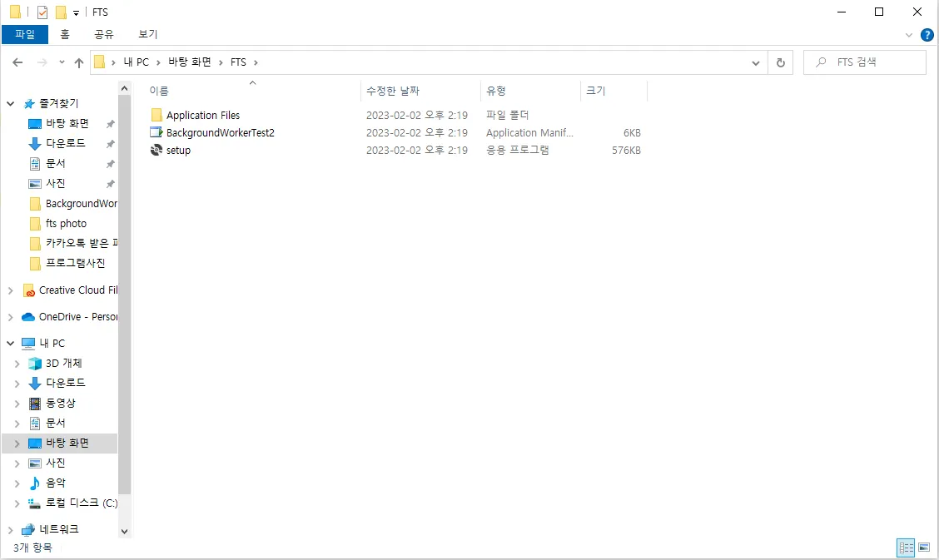The height and width of the screenshot is (560, 939).
Task: Click the Creative Cloud Files icon
Action: tap(29, 290)
